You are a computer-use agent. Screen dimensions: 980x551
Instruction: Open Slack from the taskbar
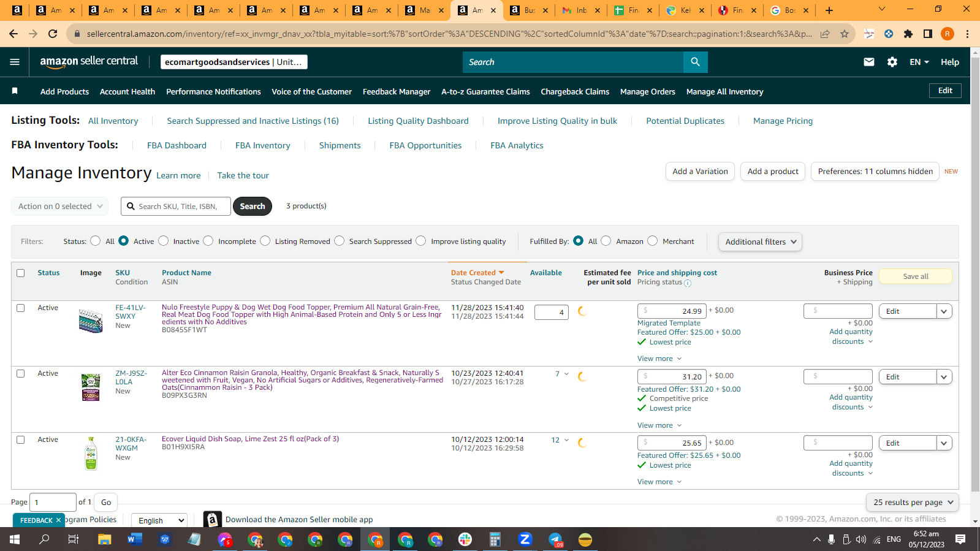[465, 539]
